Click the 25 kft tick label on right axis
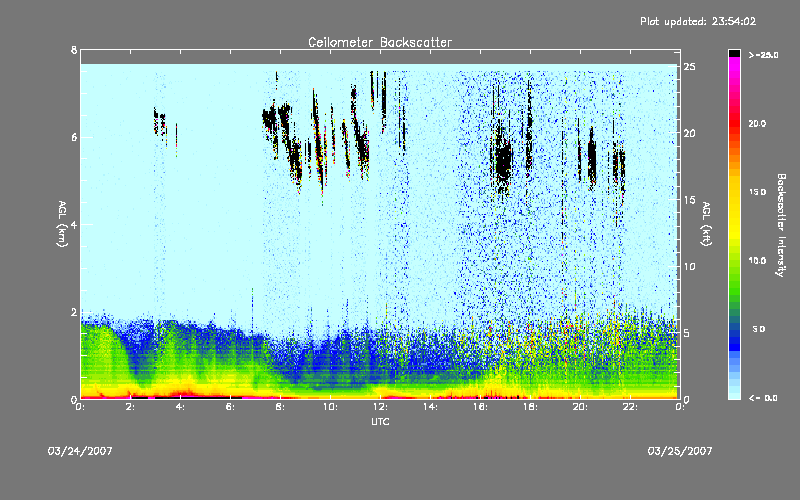 [689, 67]
